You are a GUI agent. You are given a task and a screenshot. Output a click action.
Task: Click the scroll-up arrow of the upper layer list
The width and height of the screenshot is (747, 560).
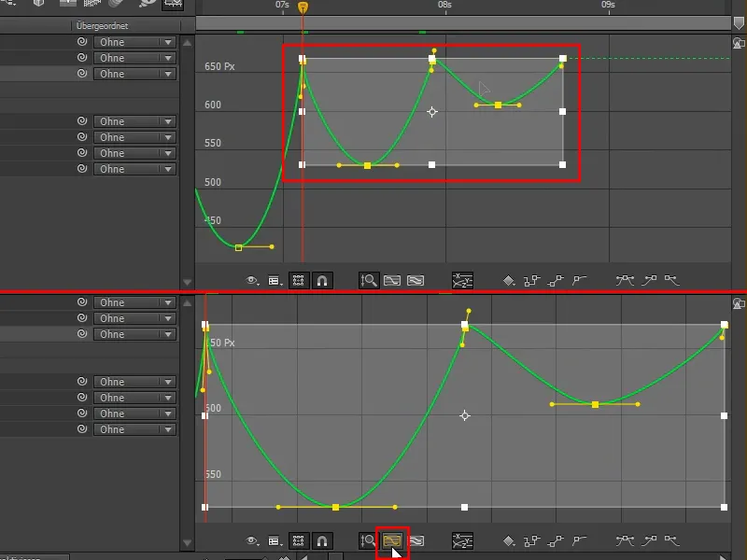click(x=188, y=42)
